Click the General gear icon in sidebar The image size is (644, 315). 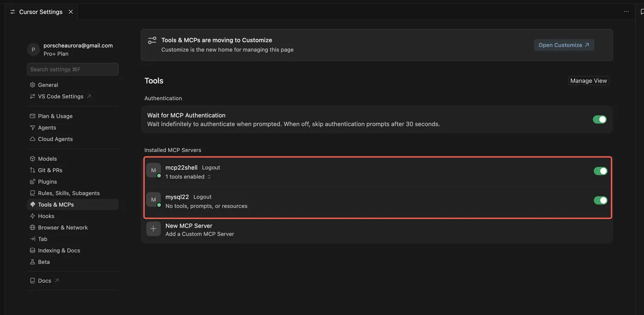(x=32, y=85)
